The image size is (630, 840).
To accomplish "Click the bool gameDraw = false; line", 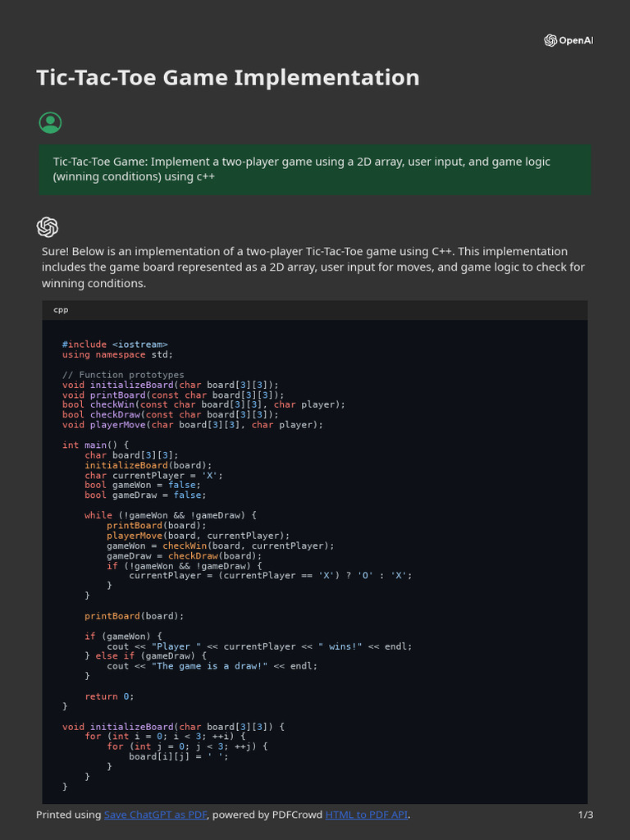I will pyautogui.click(x=145, y=495).
